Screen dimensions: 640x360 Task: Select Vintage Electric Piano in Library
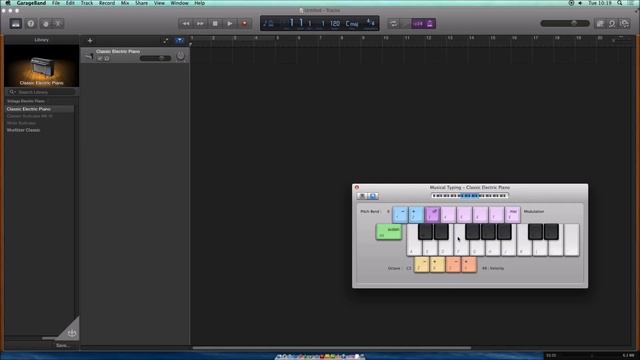26,101
